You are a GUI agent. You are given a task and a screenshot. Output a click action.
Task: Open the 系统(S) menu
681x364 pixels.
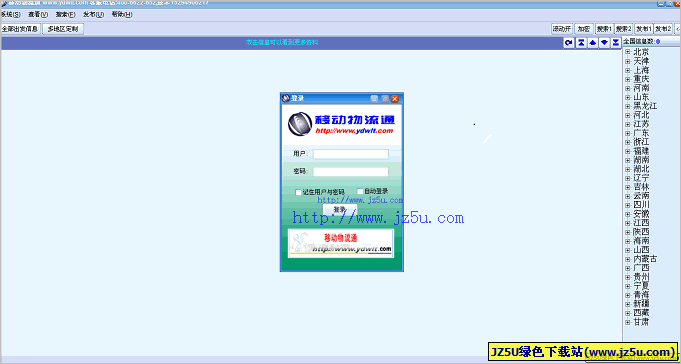10,14
